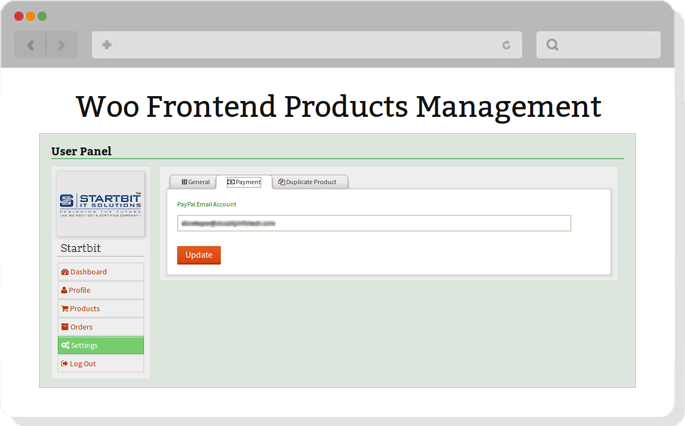Click the plus icon in address bar
This screenshot has height=426, width=685.
tap(107, 45)
